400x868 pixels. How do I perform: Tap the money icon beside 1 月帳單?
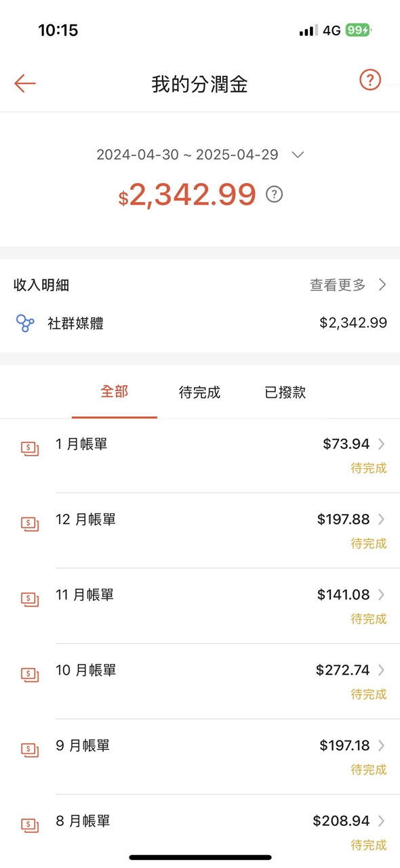point(29,448)
